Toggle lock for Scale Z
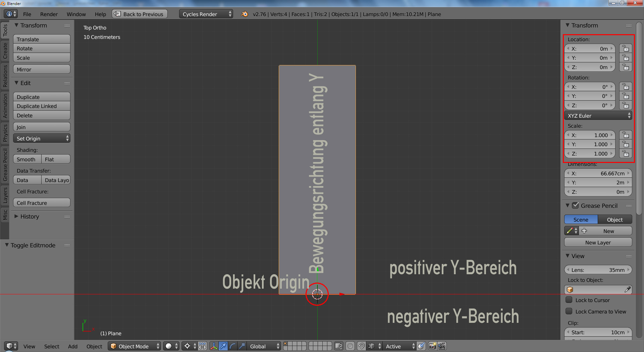This screenshot has height=352, width=644. click(626, 154)
